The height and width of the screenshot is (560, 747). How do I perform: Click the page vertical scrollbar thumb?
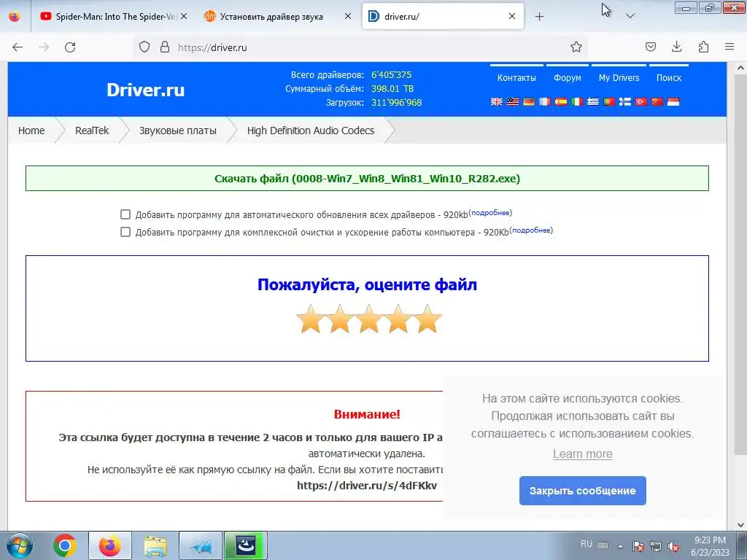click(x=740, y=264)
